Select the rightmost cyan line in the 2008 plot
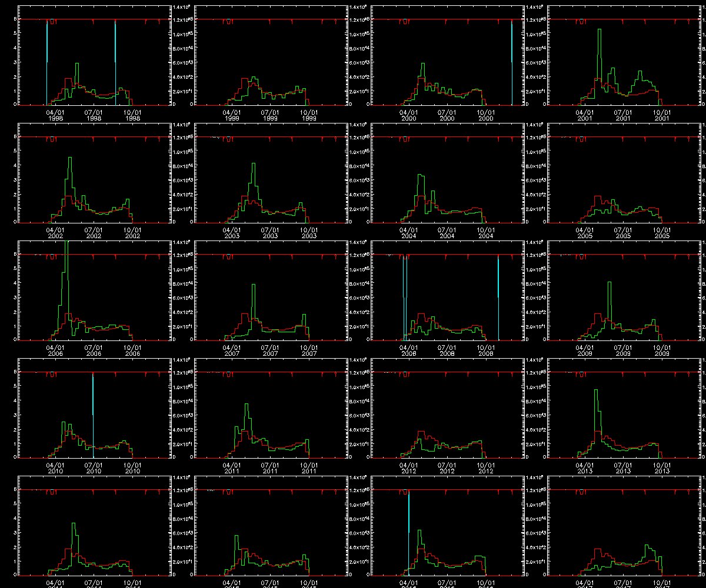The height and width of the screenshot is (588, 706). 498,294
